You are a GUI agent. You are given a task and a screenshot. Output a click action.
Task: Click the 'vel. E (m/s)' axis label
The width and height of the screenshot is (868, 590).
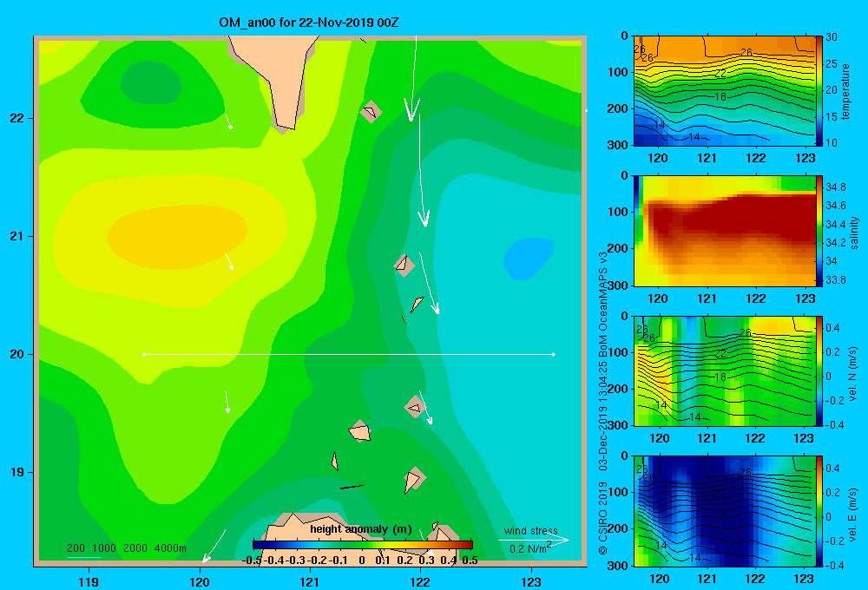[853, 514]
